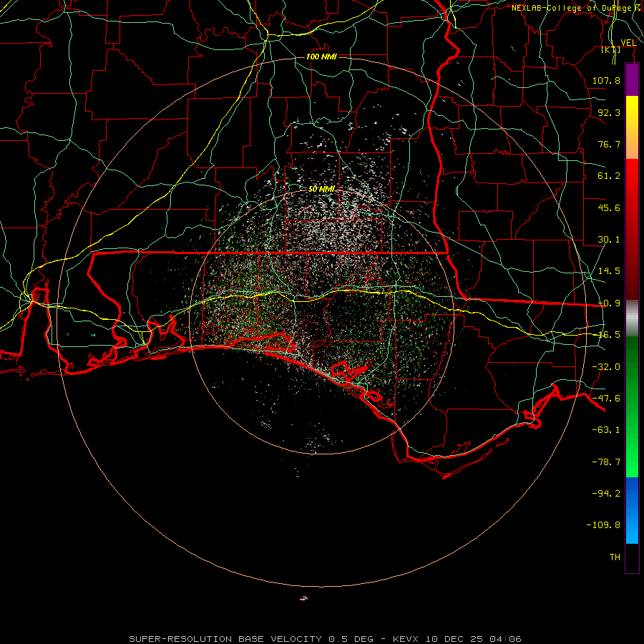Click the TH threshold label
Image resolution: width=644 pixels, height=644 pixels.
click(x=615, y=557)
